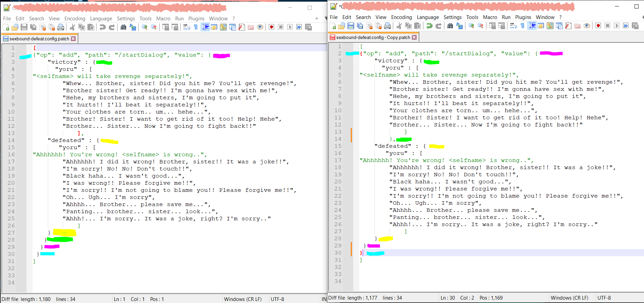Close the sexbound-defeat.config.patch tab
This screenshot has width=644, height=303.
pyautogui.click(x=73, y=39)
